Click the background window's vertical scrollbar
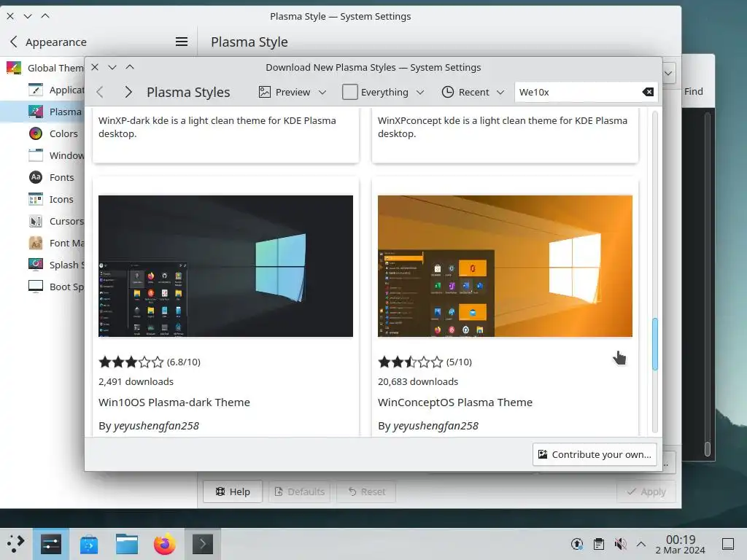The image size is (747, 560). (x=708, y=448)
